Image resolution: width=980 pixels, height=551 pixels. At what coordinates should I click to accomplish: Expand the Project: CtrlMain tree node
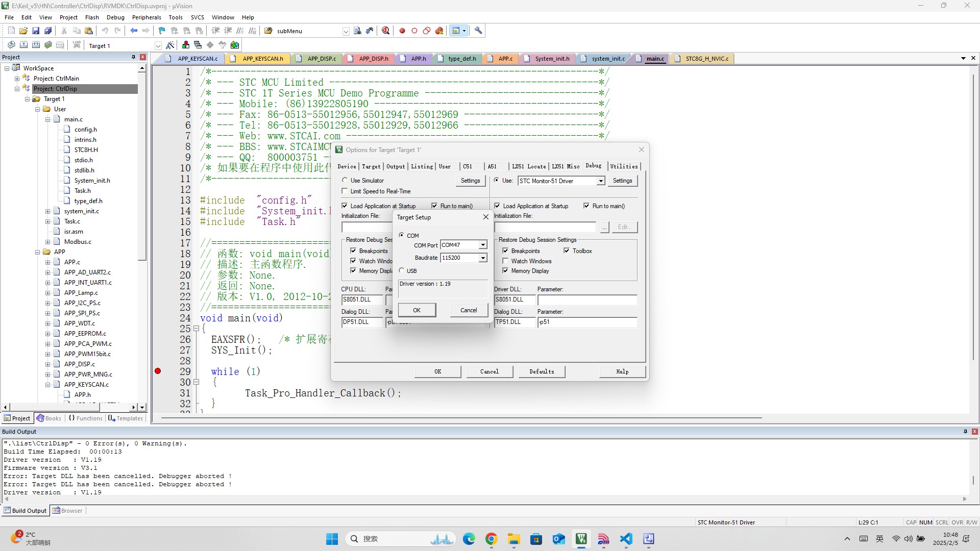[17, 79]
